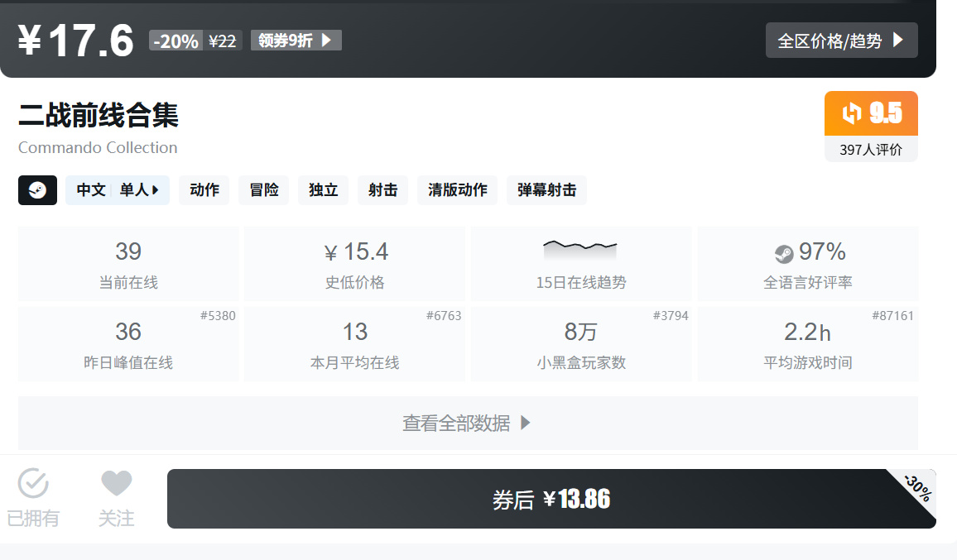Expand the 中文 单人 language tag

pyautogui.click(x=118, y=190)
